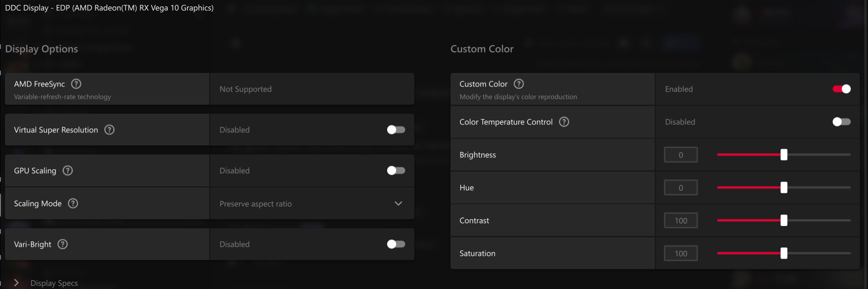This screenshot has width=868, height=289.
Task: Disable the Custom Color toggle
Action: pos(841,89)
